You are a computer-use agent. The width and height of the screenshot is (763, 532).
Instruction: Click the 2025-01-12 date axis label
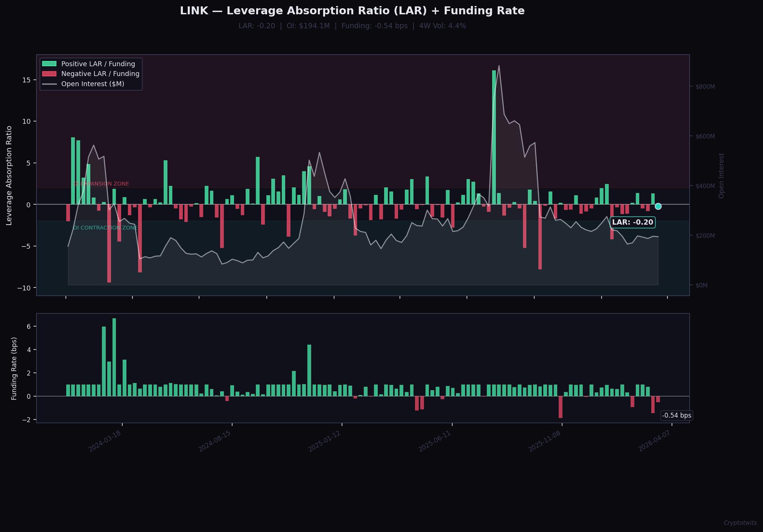(x=324, y=441)
